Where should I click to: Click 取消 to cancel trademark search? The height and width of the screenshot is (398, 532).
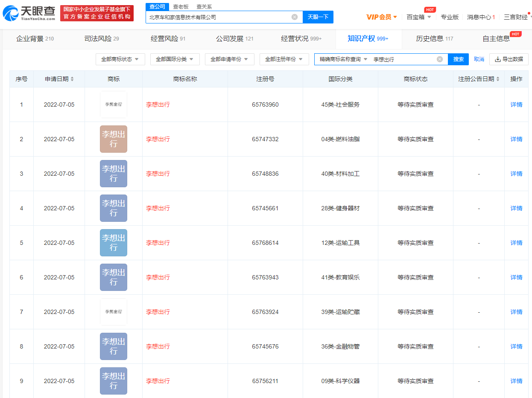479,59
